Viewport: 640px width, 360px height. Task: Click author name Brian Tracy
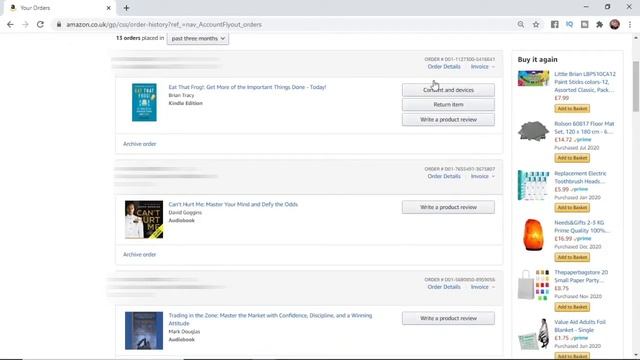tap(181, 95)
